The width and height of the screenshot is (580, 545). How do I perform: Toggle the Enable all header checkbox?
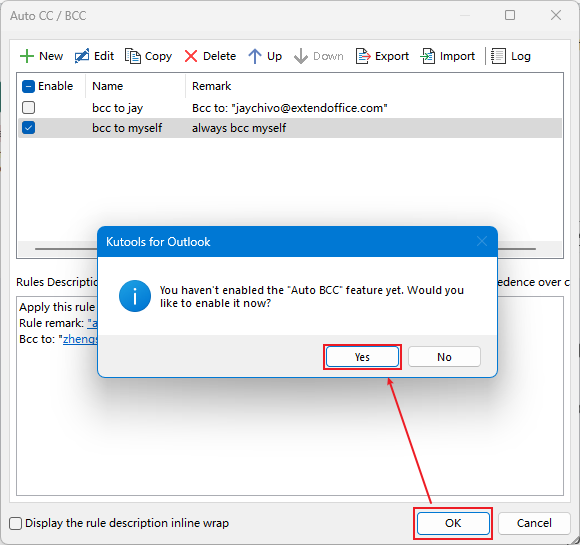point(28,86)
